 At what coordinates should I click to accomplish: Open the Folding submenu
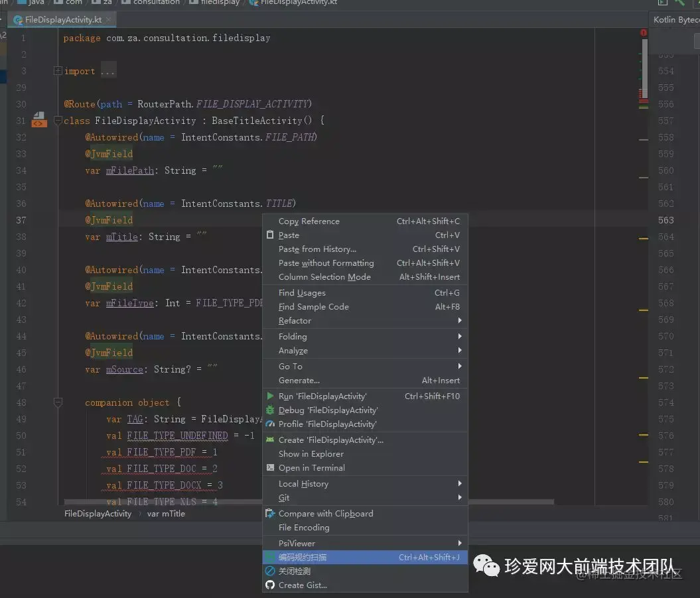[365, 336]
